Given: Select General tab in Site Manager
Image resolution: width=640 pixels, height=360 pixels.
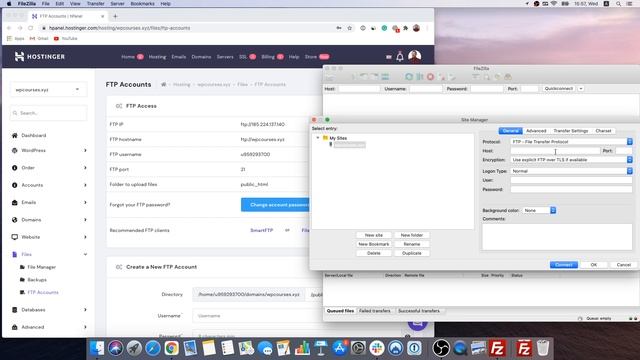Looking at the screenshot, I should [510, 131].
